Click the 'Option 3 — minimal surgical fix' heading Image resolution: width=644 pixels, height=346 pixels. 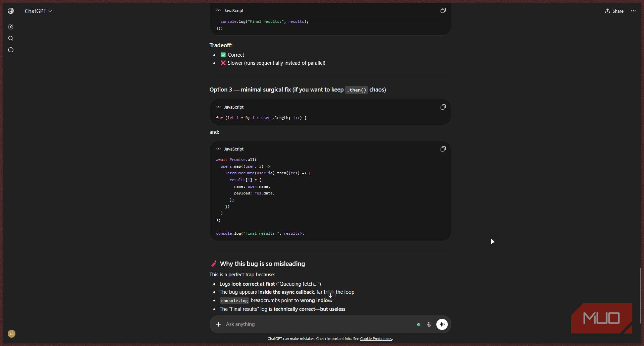point(298,90)
